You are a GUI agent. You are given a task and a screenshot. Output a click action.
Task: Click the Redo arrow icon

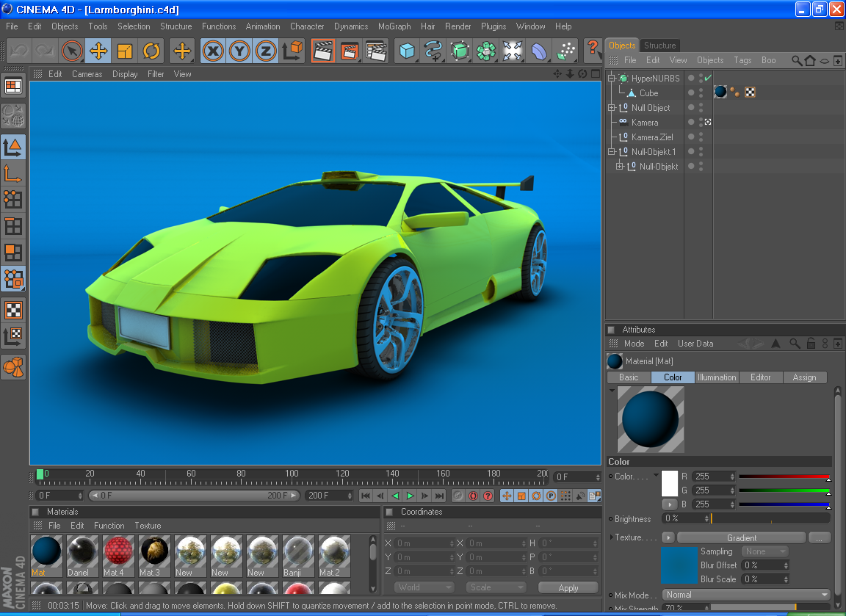(45, 51)
